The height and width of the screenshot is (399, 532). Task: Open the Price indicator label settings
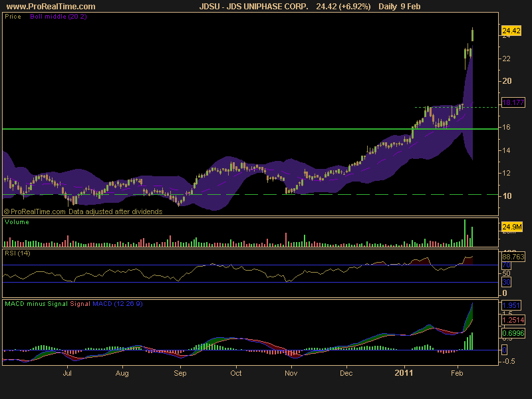[13, 16]
